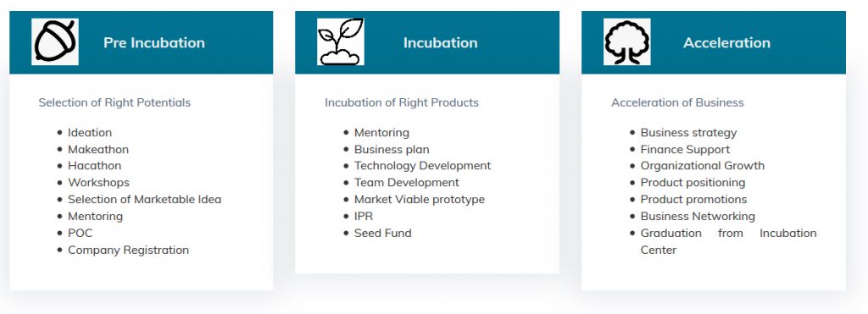This screenshot has height=314, width=868.
Task: Click the Selection of Right Potentials subtitle
Action: click(114, 102)
